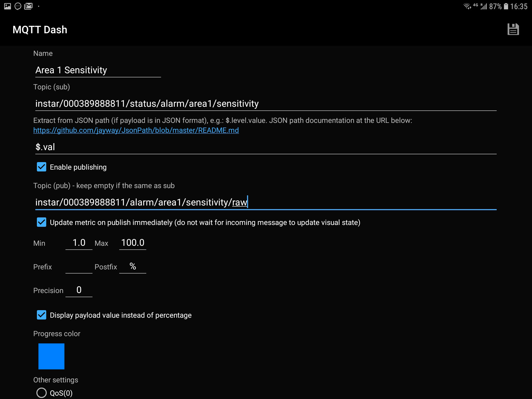This screenshot has height=399, width=532.
Task: Tap the Other settings label
Action: [x=56, y=380]
